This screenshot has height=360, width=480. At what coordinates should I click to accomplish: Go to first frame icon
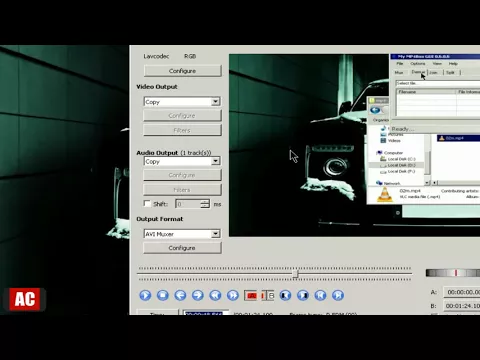click(x=320, y=295)
